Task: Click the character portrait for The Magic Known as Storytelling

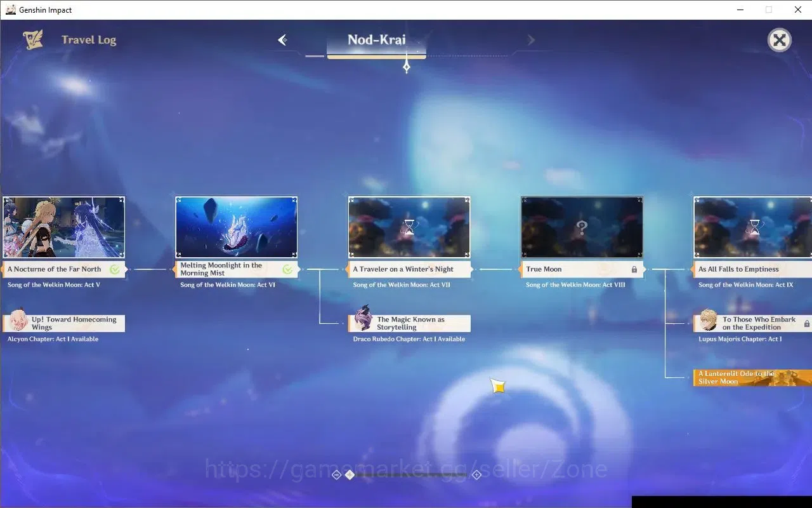Action: tap(363, 318)
